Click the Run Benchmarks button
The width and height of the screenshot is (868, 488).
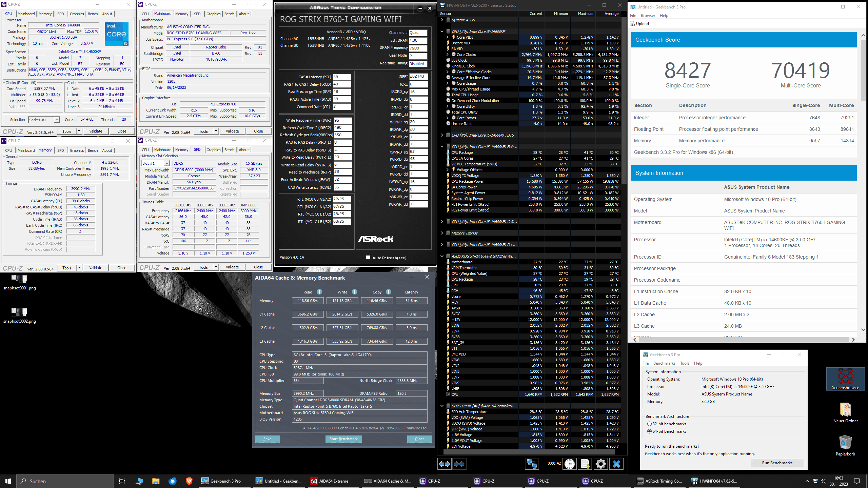click(x=777, y=463)
